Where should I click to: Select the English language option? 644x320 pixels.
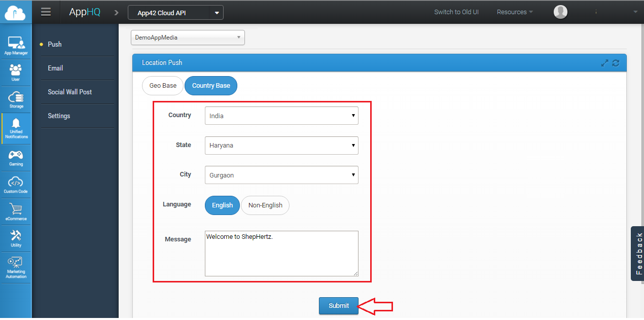[222, 205]
